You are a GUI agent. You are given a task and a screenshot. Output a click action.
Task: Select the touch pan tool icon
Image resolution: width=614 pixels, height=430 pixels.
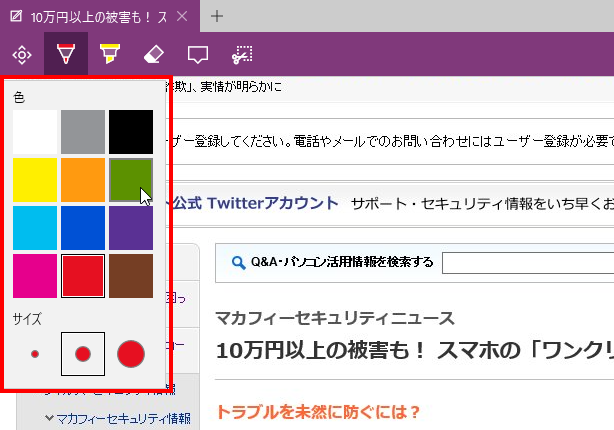20,54
